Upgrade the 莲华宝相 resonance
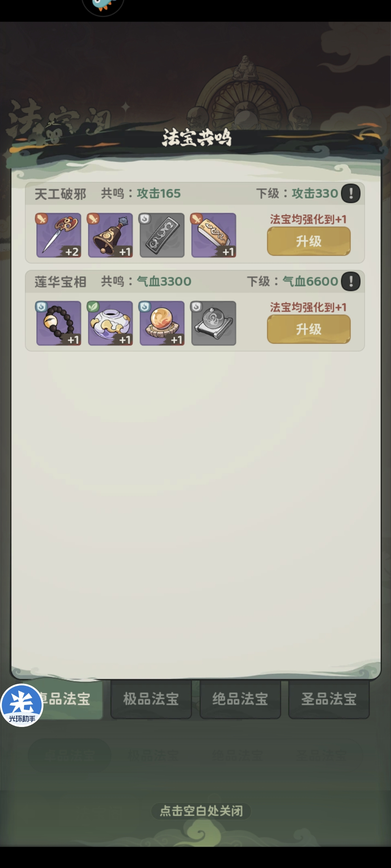 point(309,329)
